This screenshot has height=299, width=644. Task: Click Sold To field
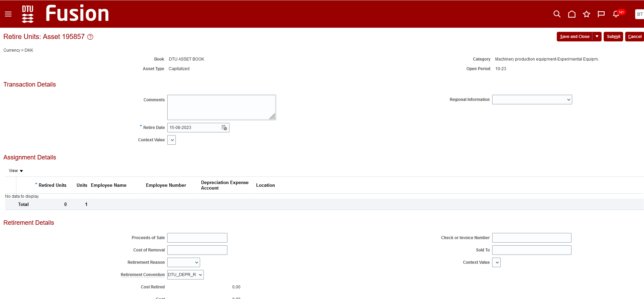click(532, 250)
